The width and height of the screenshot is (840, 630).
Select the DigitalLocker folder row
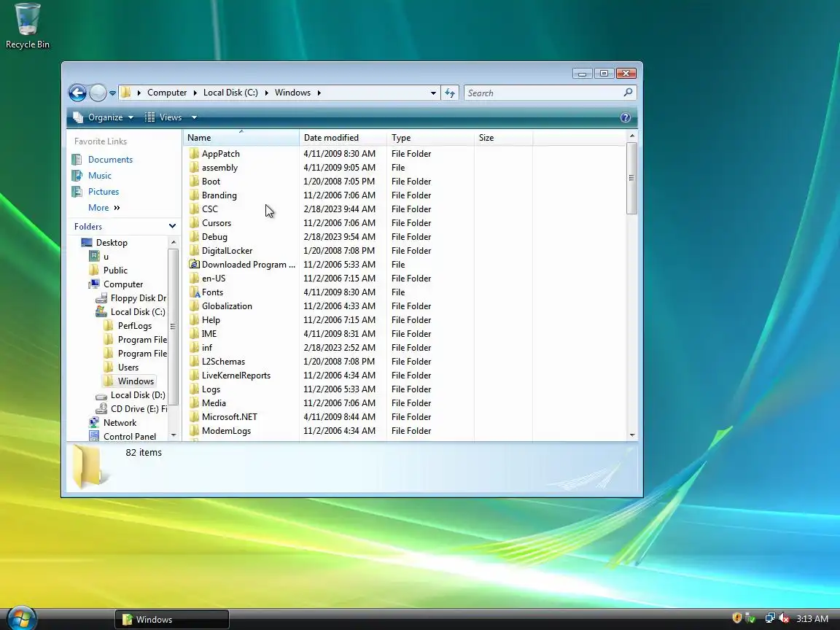click(x=359, y=251)
